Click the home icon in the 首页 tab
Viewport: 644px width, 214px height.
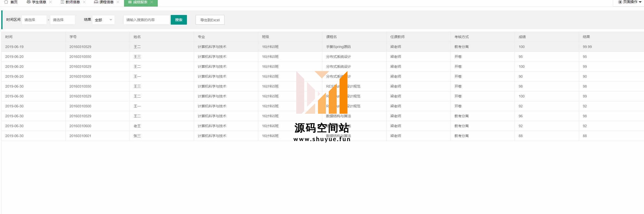click(x=6, y=2)
